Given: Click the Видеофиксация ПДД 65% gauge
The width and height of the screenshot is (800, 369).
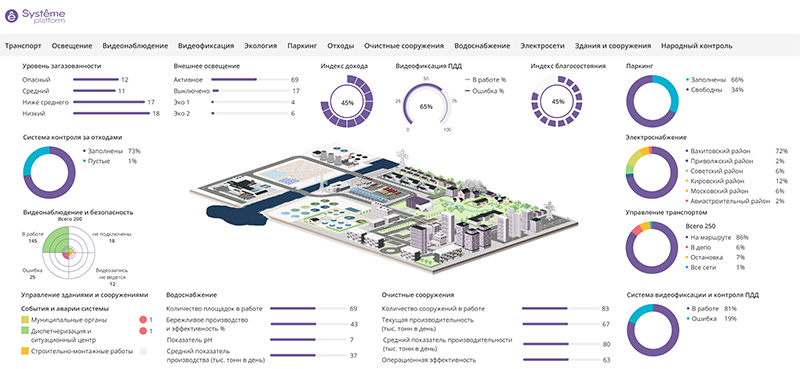Looking at the screenshot, I should coord(427,106).
